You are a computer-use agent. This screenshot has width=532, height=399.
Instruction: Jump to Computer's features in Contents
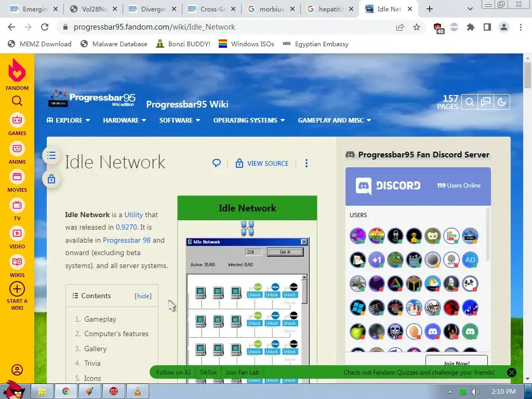click(116, 334)
